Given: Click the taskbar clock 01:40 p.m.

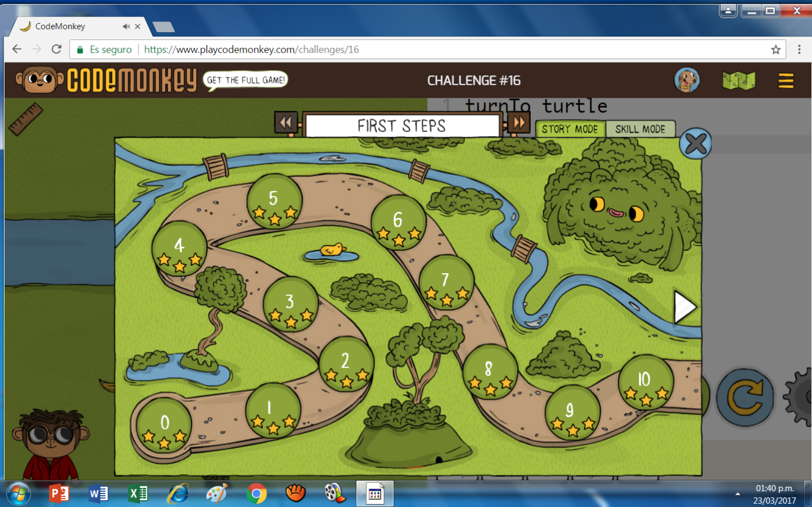Looking at the screenshot, I should click(x=774, y=488).
